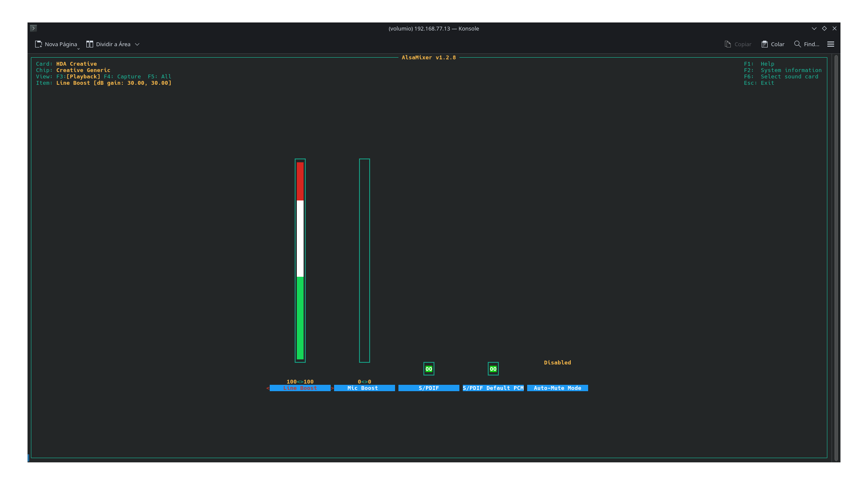Click the Line Boost channel label
Image resolution: width=868 pixels, height=495 pixels.
click(x=300, y=388)
